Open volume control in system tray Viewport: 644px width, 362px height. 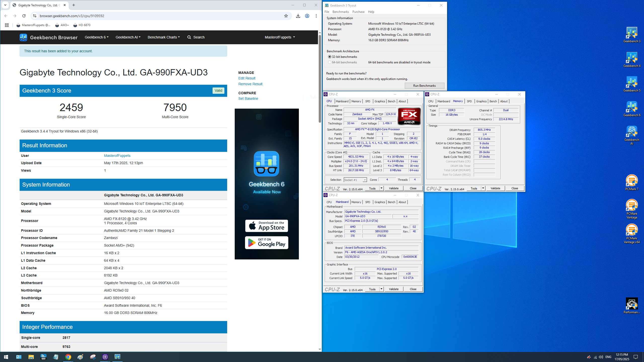tap(601, 357)
